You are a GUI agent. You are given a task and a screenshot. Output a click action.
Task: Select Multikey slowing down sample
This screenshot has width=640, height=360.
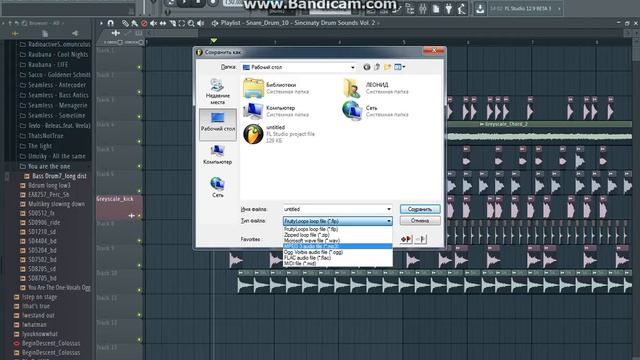pyautogui.click(x=53, y=204)
